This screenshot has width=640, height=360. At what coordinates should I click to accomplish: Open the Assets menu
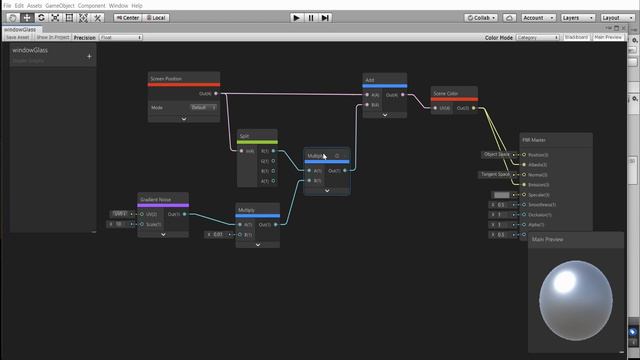tap(34, 5)
